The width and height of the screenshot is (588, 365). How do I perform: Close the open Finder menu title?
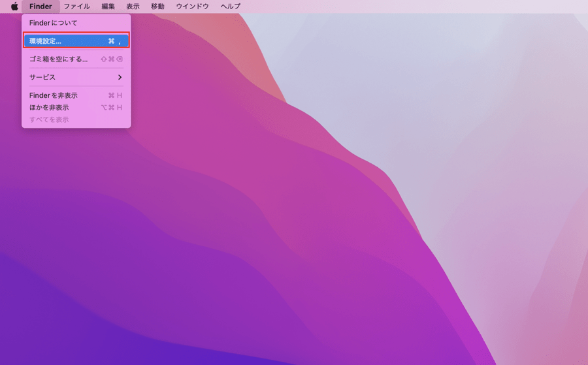coord(41,7)
